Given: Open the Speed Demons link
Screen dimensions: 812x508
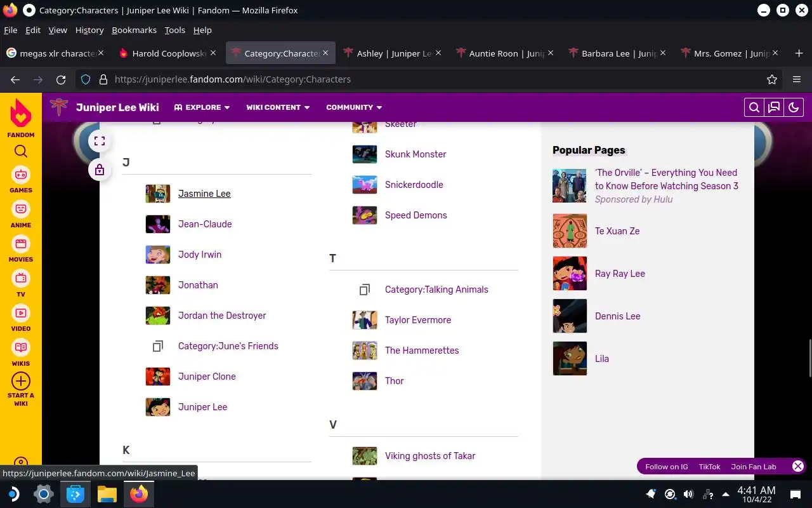Looking at the screenshot, I should pyautogui.click(x=416, y=215).
